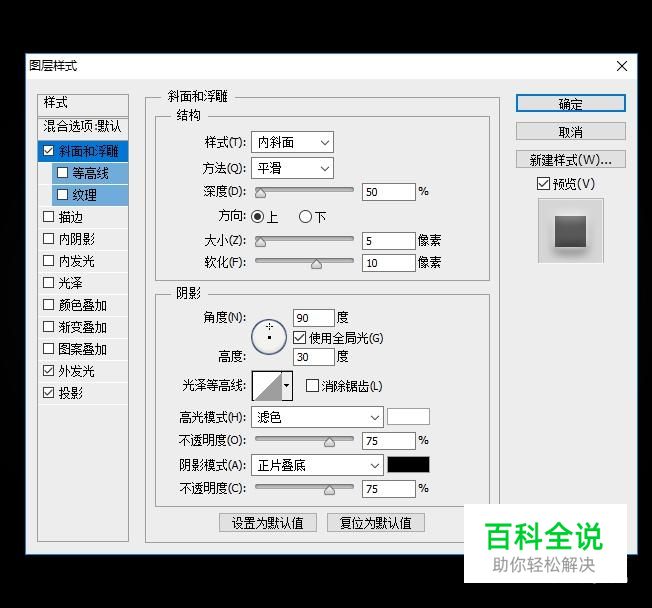The height and width of the screenshot is (608, 652).
Task: Enable the 内阴影 checkbox
Action: click(48, 239)
